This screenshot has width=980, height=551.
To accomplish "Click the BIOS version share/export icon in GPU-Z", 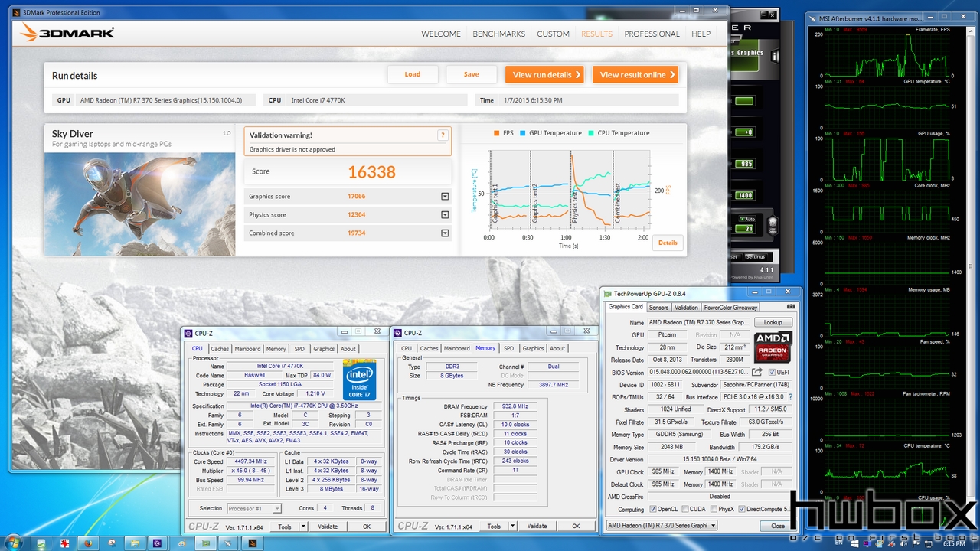I will (x=757, y=372).
